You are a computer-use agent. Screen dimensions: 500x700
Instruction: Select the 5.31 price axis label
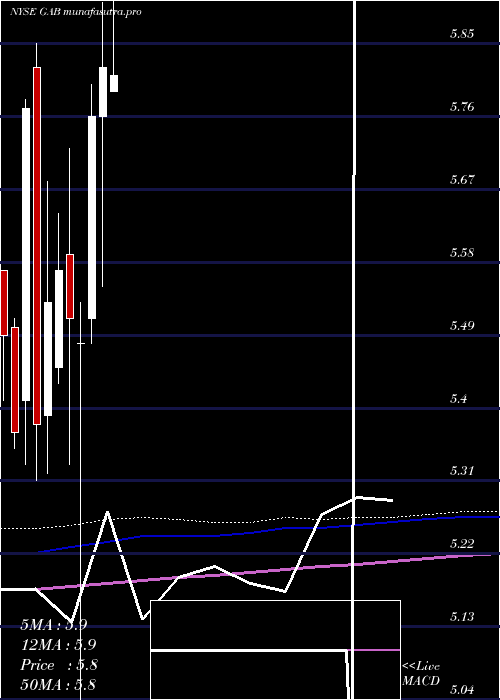(462, 471)
